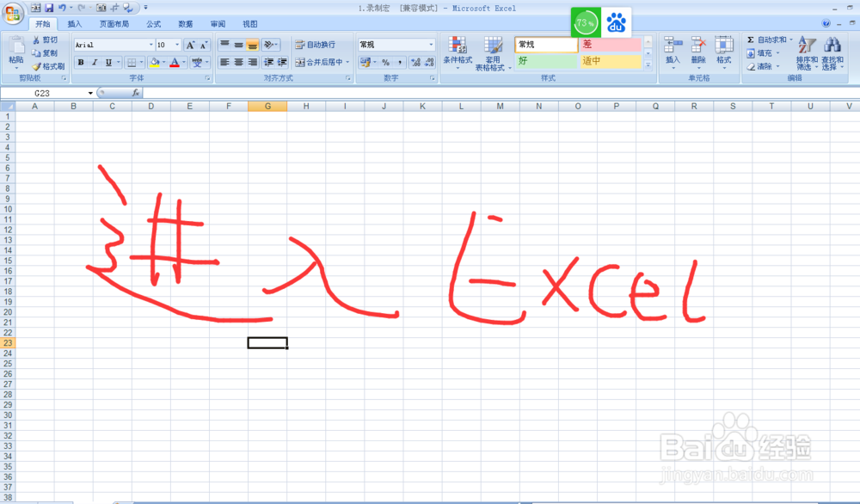860x504 pixels.
Task: Apply the 适中 (Neutral) yellow cell style
Action: tap(610, 61)
